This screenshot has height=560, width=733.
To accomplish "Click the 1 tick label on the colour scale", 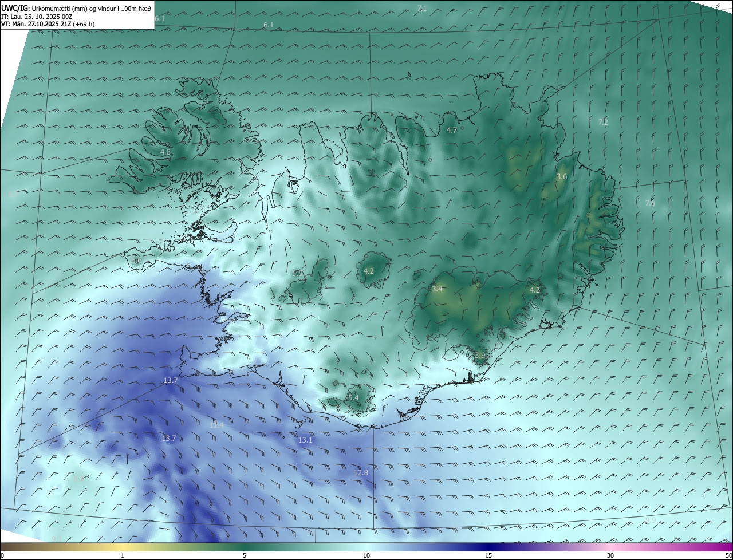I will click(x=123, y=555).
